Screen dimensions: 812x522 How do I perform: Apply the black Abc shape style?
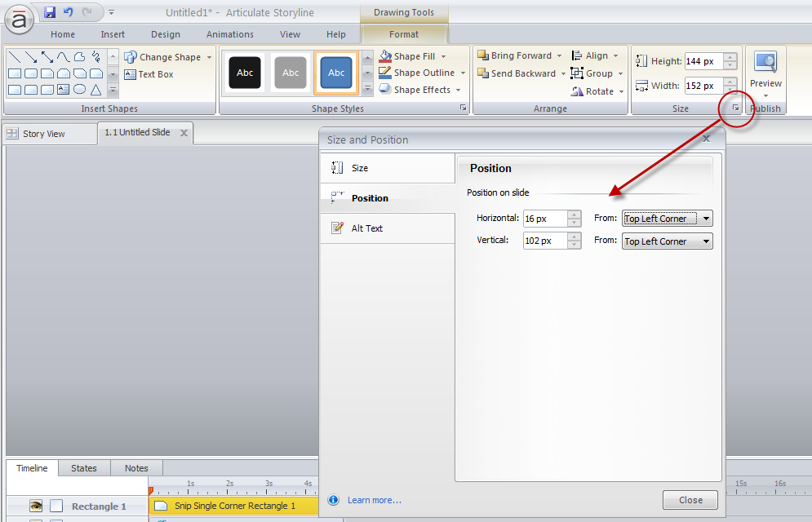tap(245, 73)
